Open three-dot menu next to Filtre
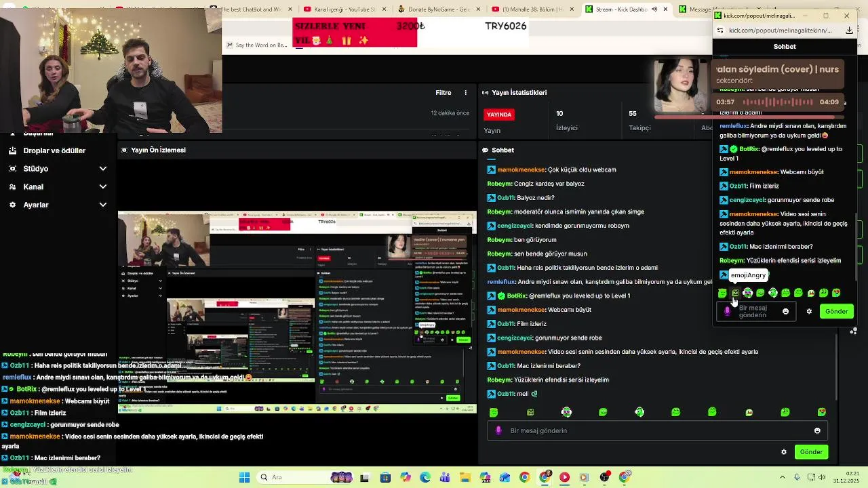This screenshot has height=488, width=868. [x=465, y=93]
